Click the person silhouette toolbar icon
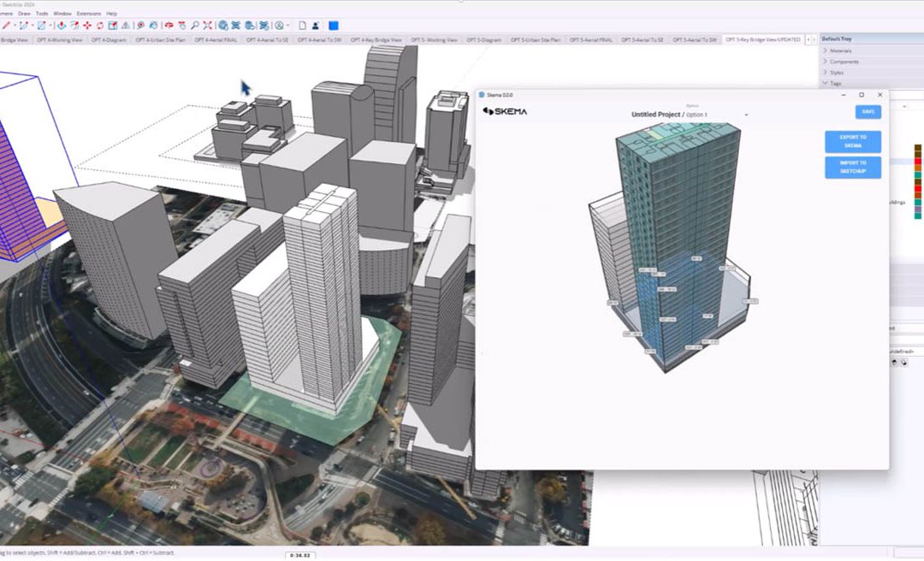924x561 pixels. (x=316, y=26)
